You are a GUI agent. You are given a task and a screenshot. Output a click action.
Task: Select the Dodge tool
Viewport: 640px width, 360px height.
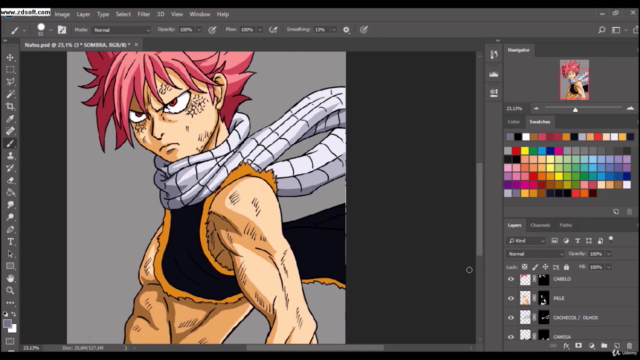[10, 217]
